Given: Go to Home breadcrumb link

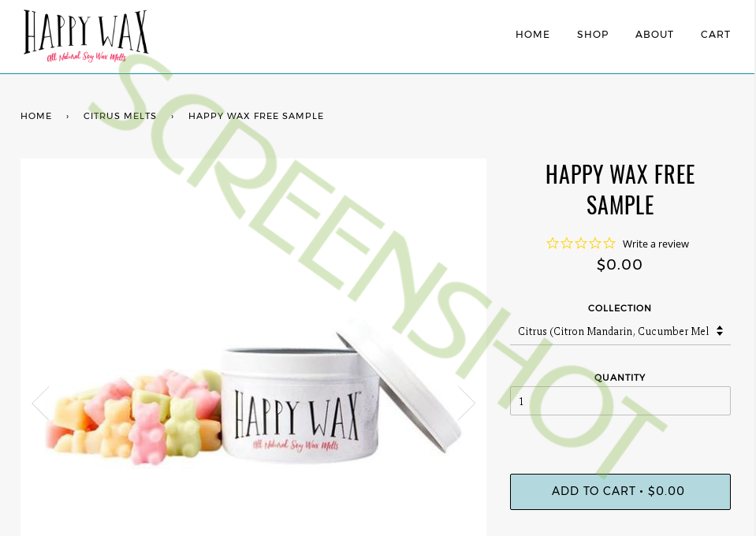Looking at the screenshot, I should click(36, 116).
